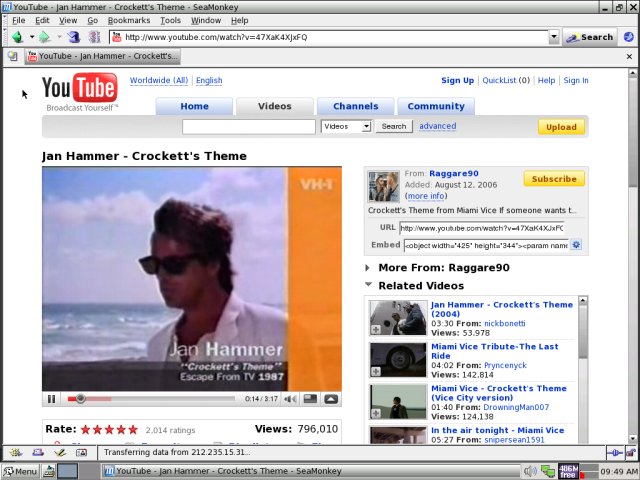The width and height of the screenshot is (640, 480).
Task: Click the video URL text field
Action: pos(482,228)
